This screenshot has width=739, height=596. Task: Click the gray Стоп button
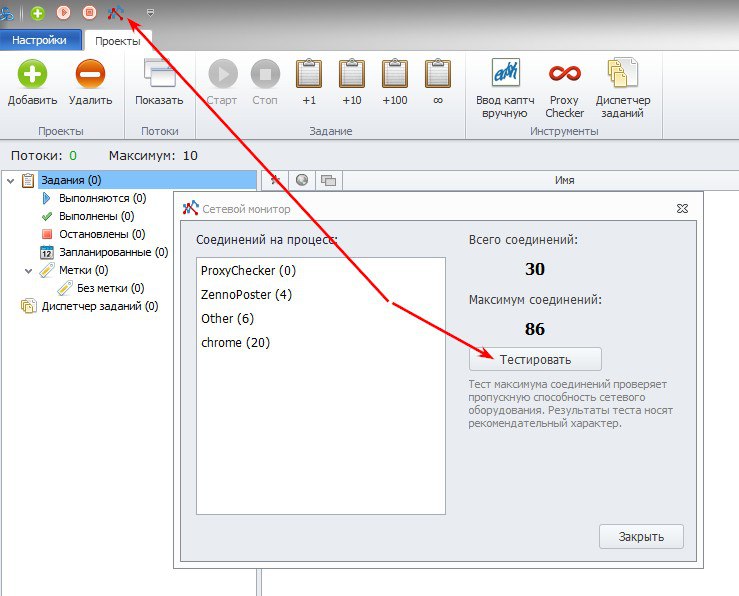(265, 82)
